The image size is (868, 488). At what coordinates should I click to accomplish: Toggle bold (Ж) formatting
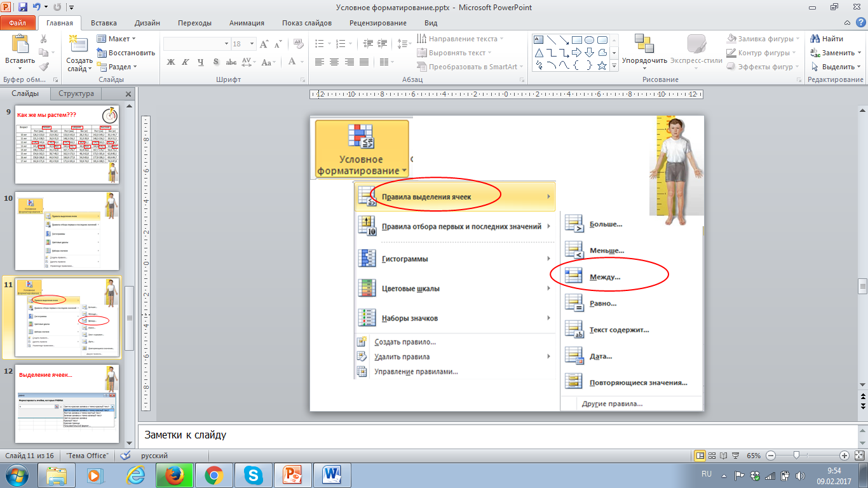(170, 62)
